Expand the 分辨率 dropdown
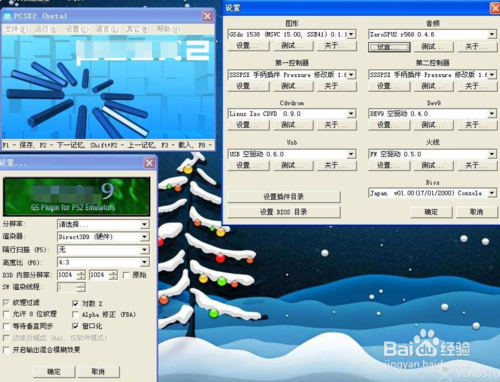 144,224
